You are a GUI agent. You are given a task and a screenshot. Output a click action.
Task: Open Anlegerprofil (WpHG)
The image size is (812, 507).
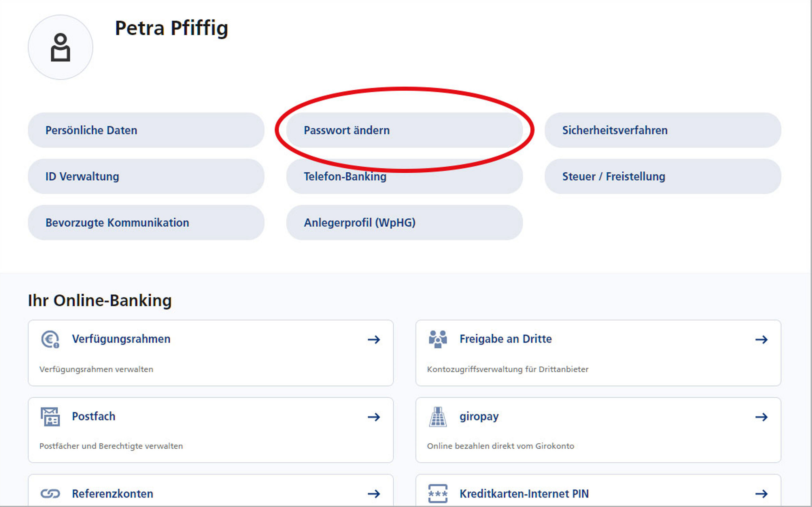coord(404,223)
